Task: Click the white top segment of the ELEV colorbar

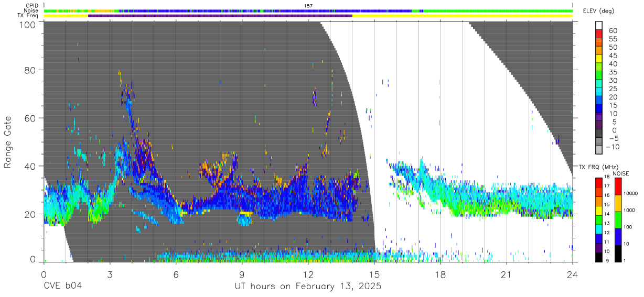Action: click(x=599, y=26)
